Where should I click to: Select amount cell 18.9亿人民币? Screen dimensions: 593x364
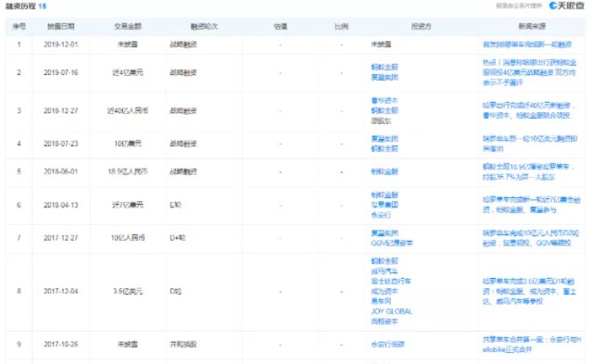point(128,171)
